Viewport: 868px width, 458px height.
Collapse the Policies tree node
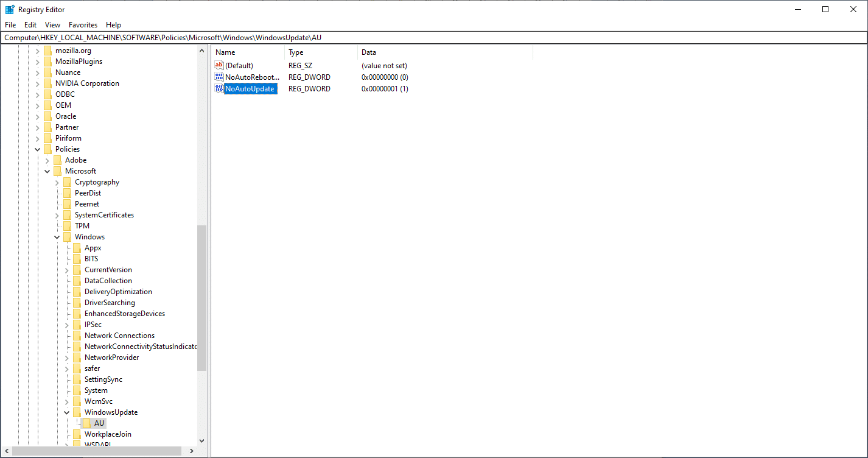(38, 149)
